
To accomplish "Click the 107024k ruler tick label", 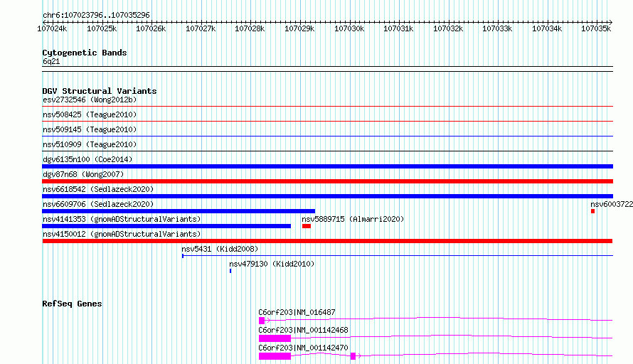I will pos(52,28).
